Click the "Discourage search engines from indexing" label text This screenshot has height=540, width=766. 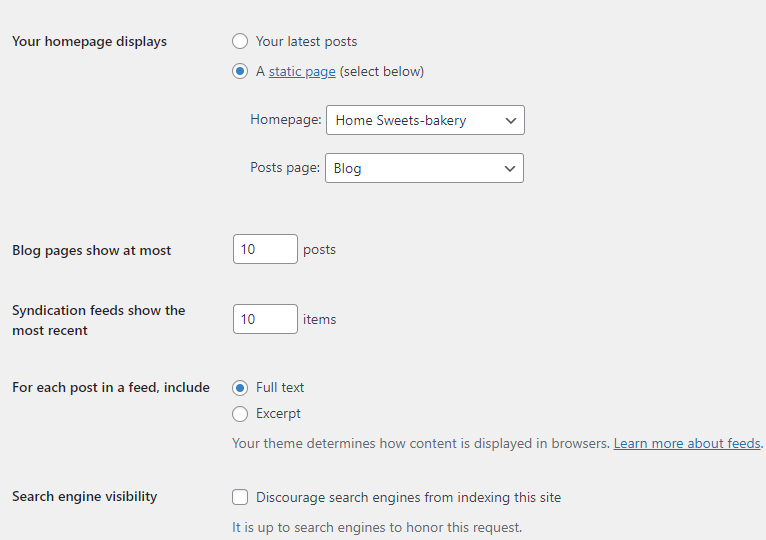coord(408,497)
